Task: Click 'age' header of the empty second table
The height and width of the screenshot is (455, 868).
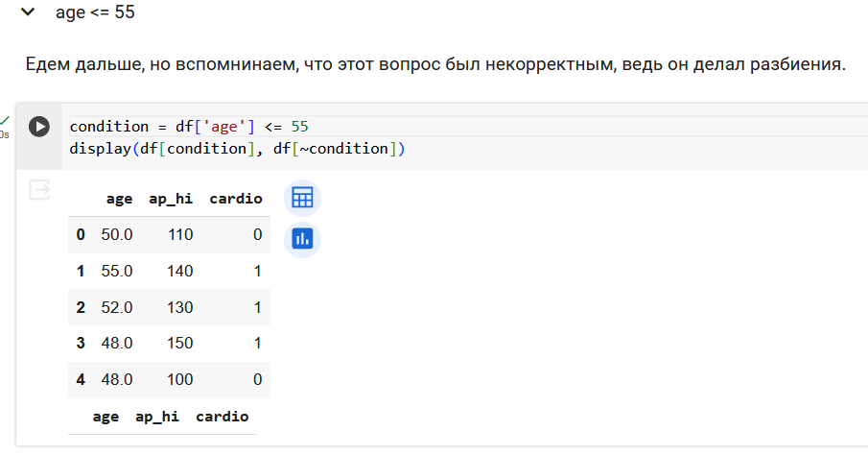Action: [x=106, y=417]
